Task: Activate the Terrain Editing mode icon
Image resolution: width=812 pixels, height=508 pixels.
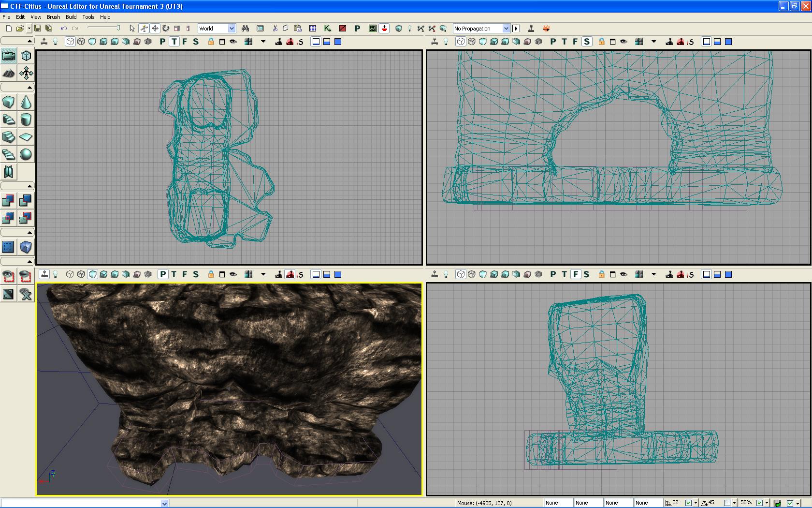Action: pos(9,74)
